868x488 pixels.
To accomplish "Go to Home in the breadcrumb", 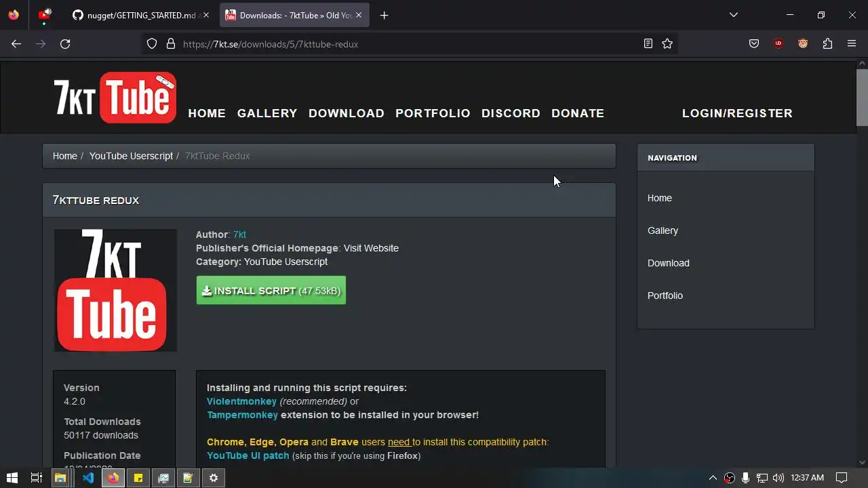I will [x=65, y=156].
